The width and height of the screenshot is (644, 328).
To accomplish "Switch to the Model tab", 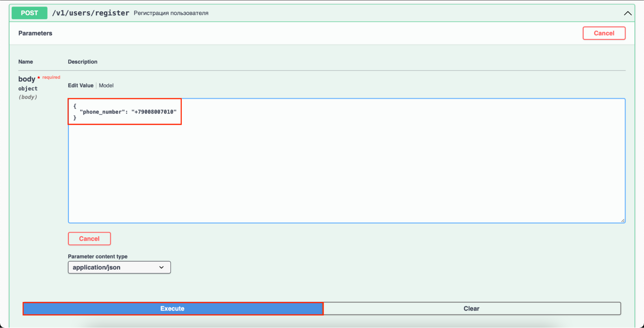I will point(106,85).
